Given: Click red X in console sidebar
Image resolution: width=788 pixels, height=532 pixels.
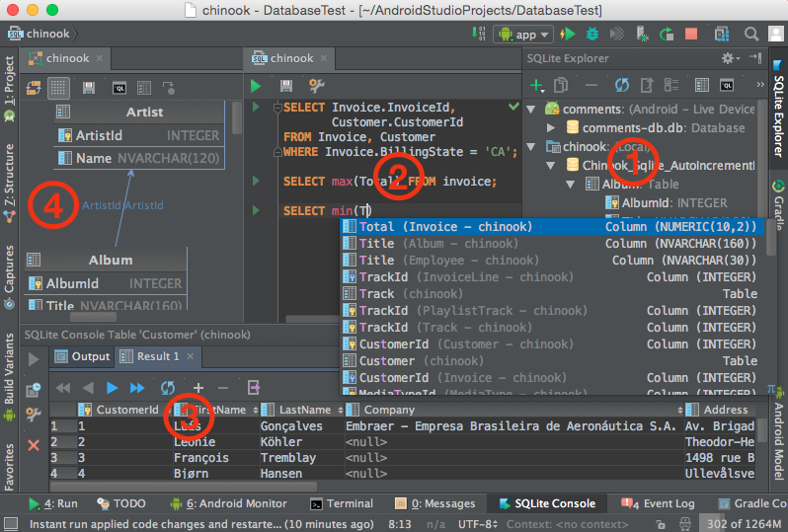Looking at the screenshot, I should point(34,445).
